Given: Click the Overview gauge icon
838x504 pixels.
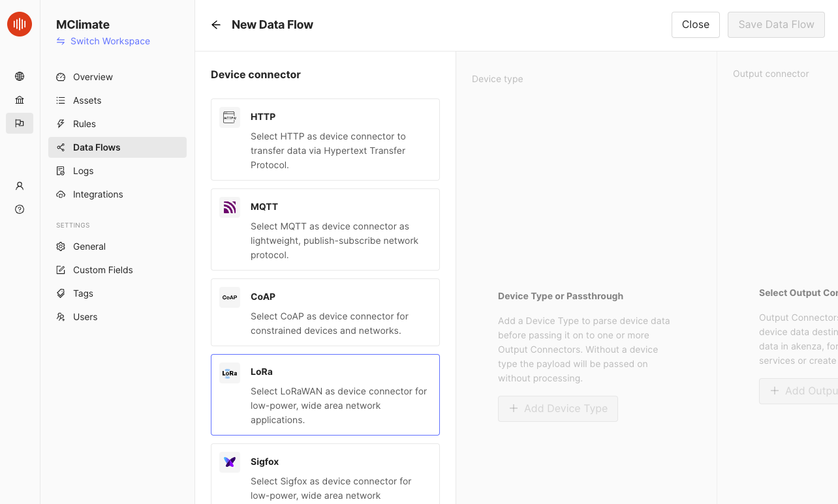Looking at the screenshot, I should (x=61, y=77).
